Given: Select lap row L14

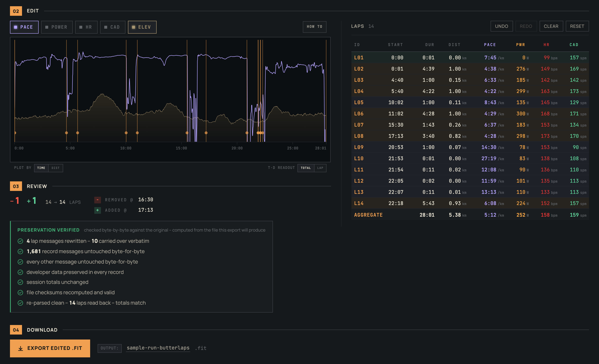Looking at the screenshot, I should tap(470, 203).
